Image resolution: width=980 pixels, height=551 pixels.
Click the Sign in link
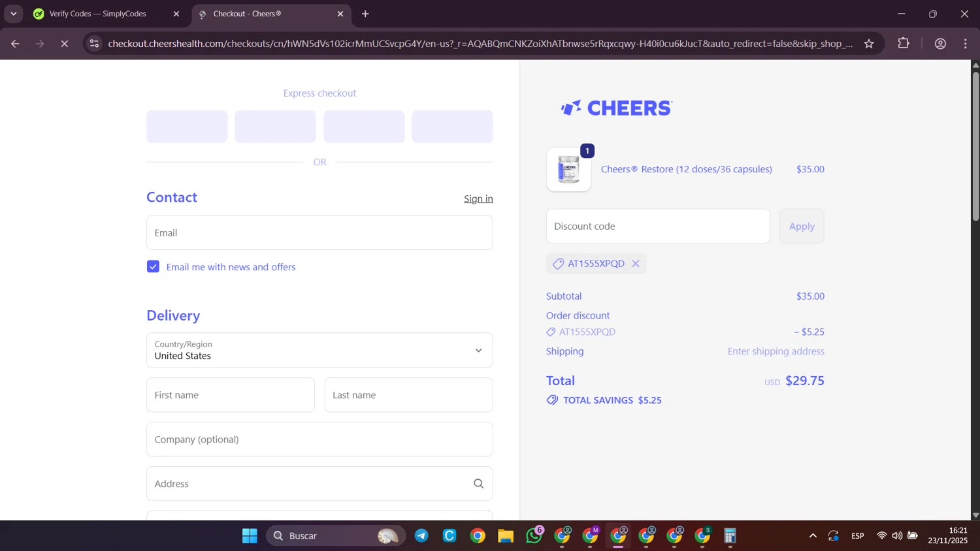tap(478, 199)
